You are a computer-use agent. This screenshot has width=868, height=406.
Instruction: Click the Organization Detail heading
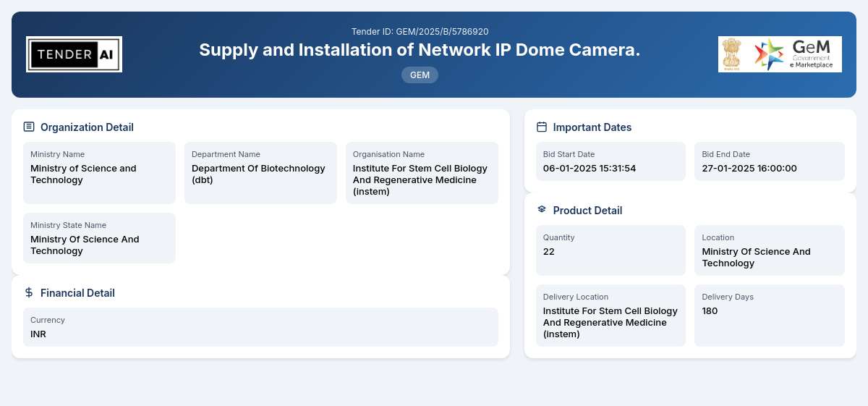(x=87, y=127)
